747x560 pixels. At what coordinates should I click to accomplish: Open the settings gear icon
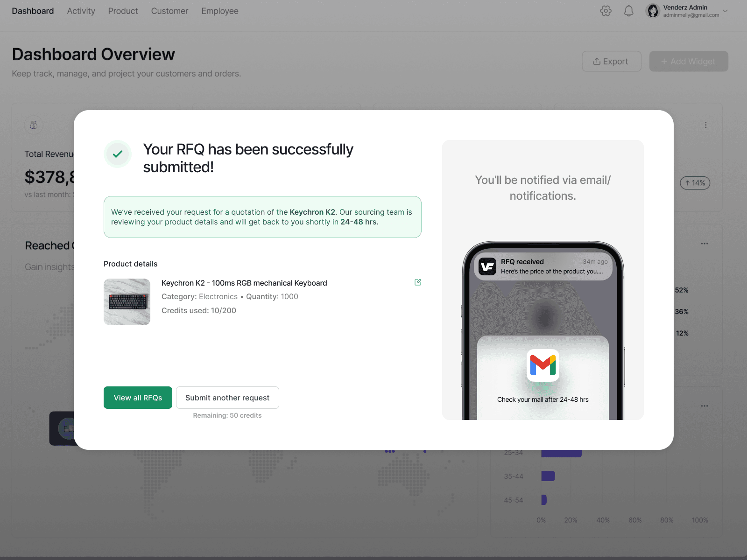(606, 11)
